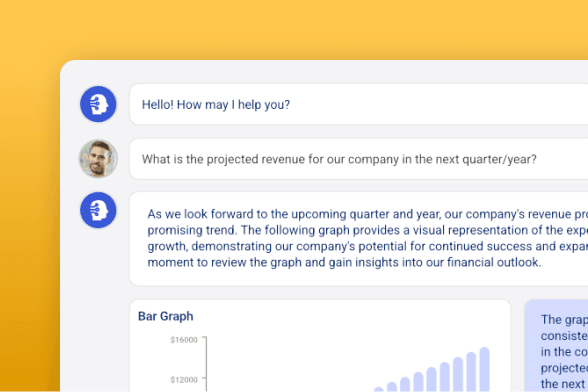
Task: Click the 'Bar Graph' card title
Action: [166, 316]
